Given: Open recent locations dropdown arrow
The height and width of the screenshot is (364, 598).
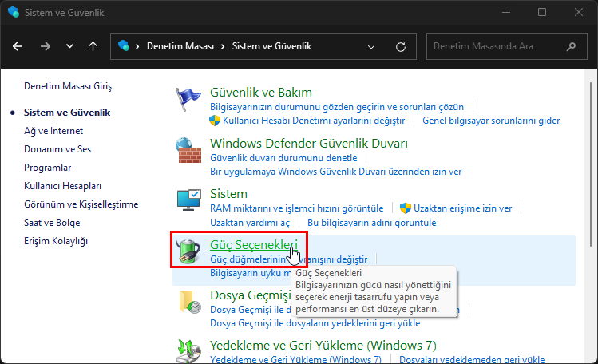Looking at the screenshot, I should (69, 46).
